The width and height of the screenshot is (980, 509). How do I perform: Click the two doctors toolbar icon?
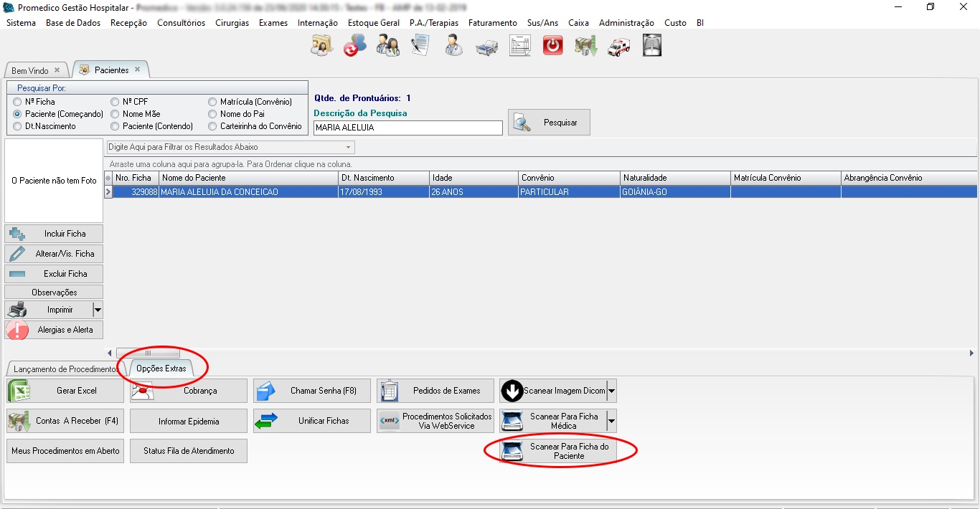[x=387, y=46]
